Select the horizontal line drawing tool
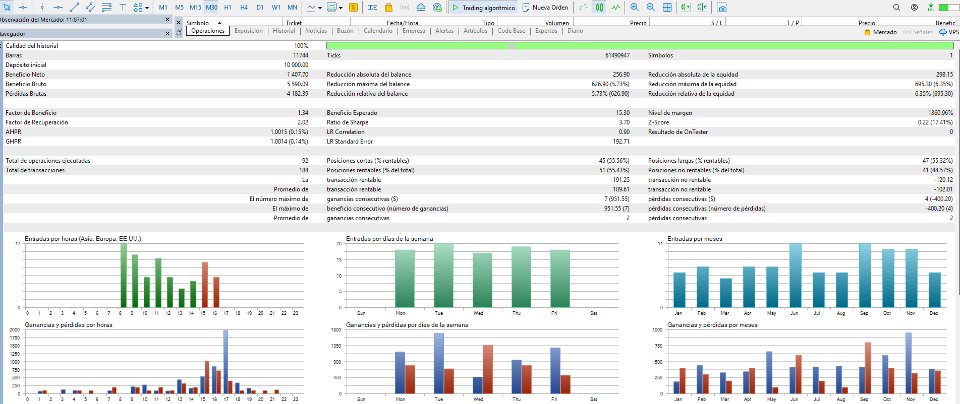The image size is (960, 404). pyautogui.click(x=58, y=7)
